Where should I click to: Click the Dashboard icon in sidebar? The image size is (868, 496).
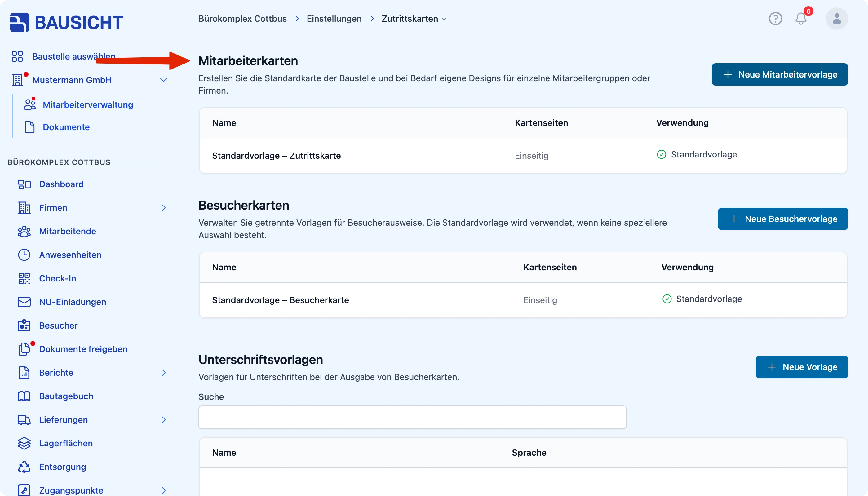coord(24,184)
